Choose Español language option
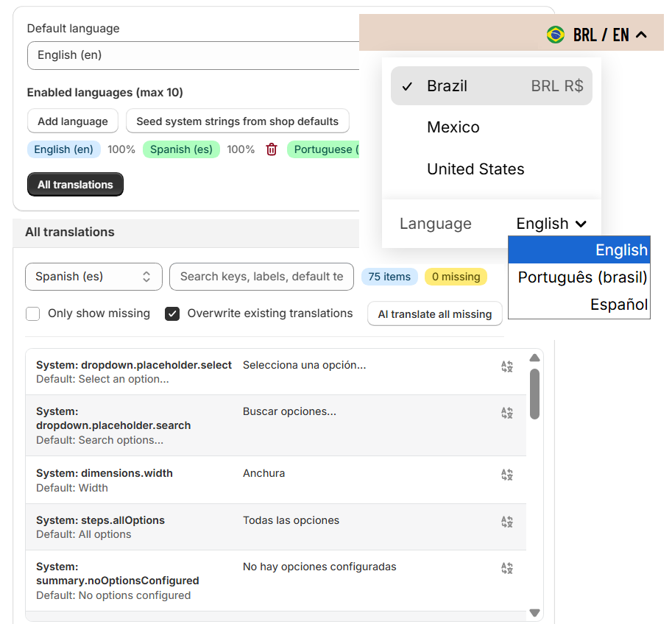 pos(579,305)
